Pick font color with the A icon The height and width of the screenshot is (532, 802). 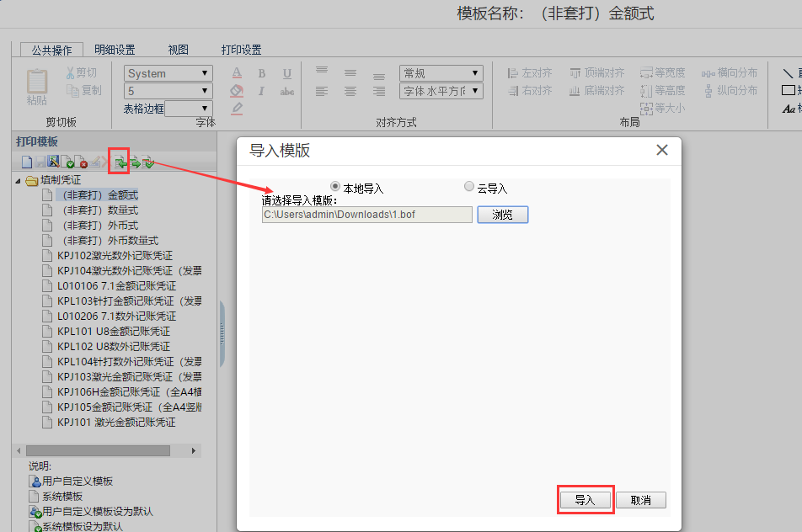236,73
